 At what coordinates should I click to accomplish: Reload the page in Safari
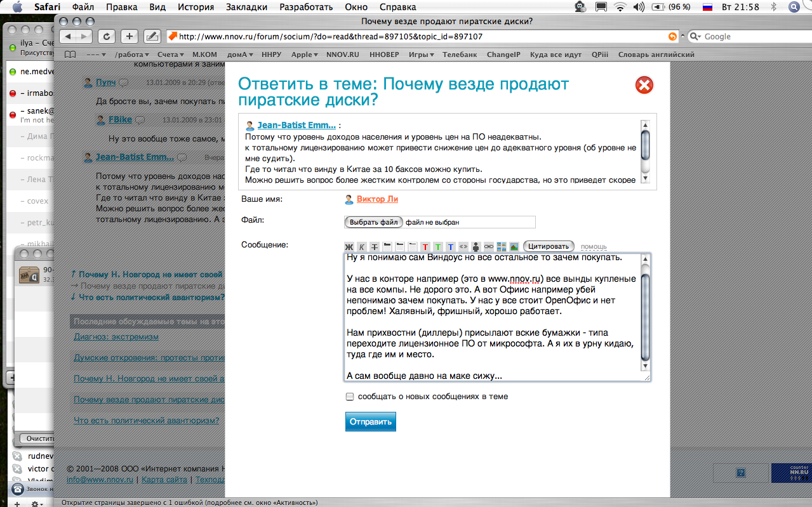click(x=107, y=36)
